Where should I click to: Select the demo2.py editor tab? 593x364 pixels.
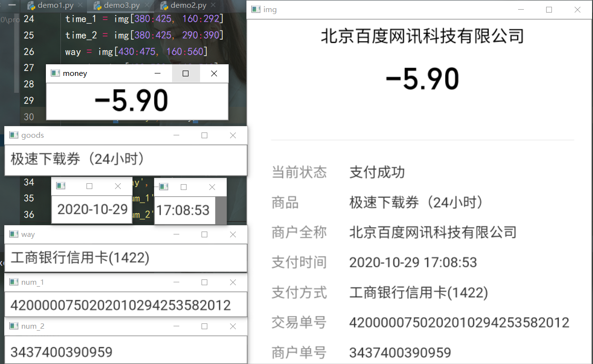point(188,6)
